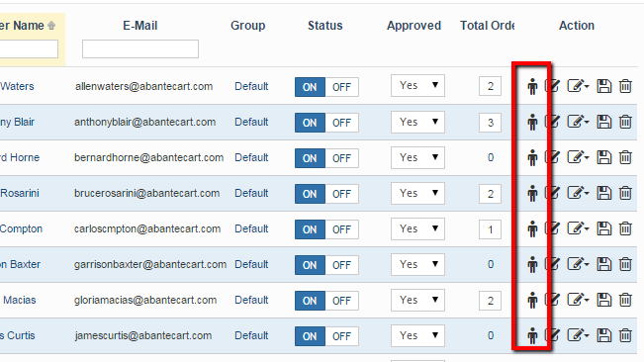Click the save icon in gloriamacias row
Viewport: 644px width, 362px height.
(603, 300)
